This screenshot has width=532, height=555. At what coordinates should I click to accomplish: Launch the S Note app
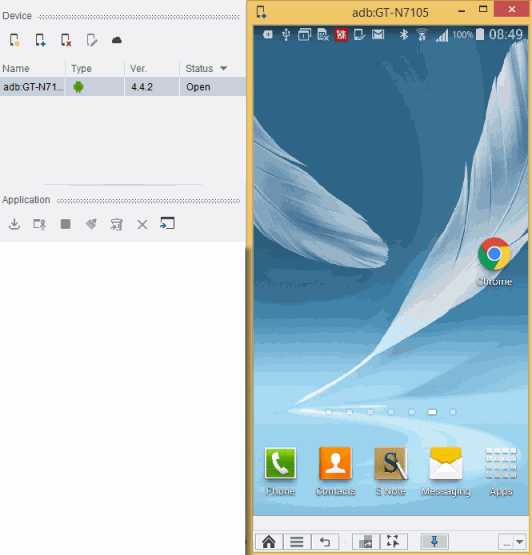pos(391,472)
